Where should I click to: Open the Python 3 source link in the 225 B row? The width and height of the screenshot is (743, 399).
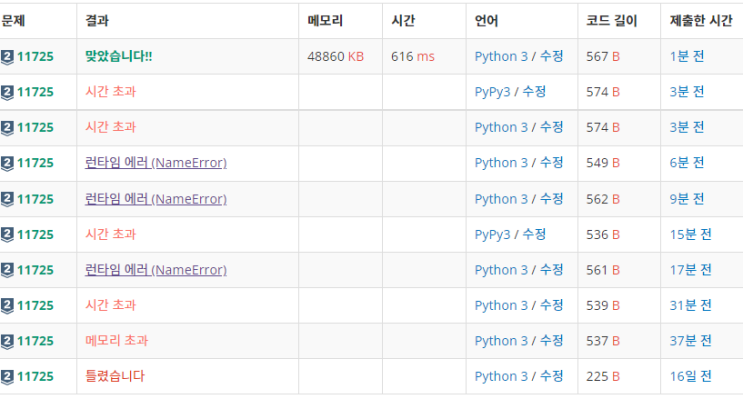click(x=501, y=376)
